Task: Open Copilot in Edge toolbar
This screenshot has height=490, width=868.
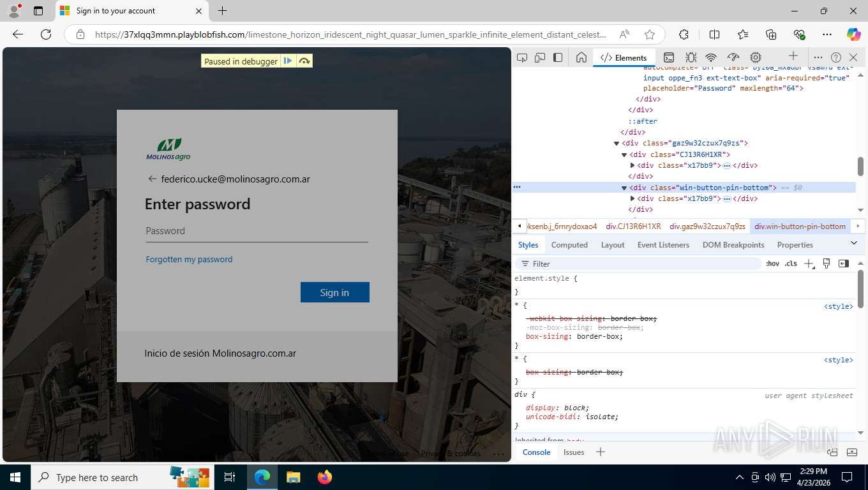Action: pos(853,34)
